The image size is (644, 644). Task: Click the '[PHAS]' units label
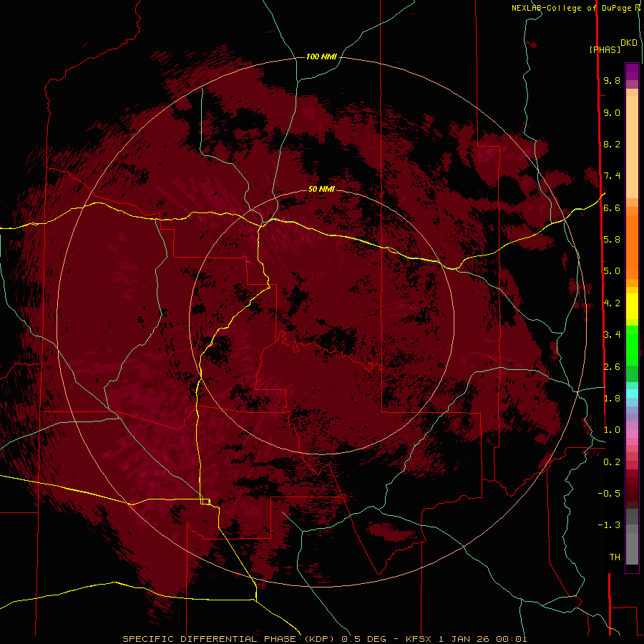(605, 50)
